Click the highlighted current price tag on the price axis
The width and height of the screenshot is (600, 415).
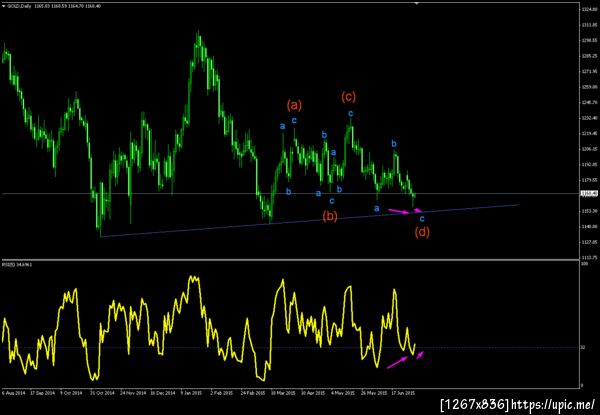[x=590, y=194]
